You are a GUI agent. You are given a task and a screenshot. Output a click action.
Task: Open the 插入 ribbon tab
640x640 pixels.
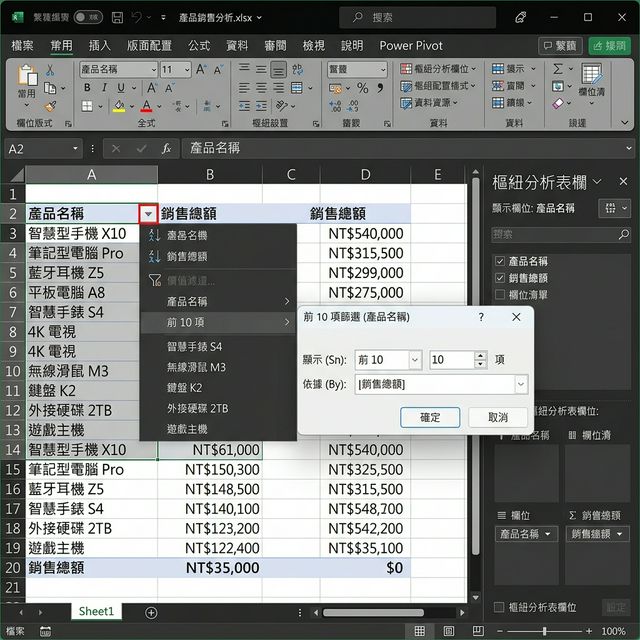[100, 45]
